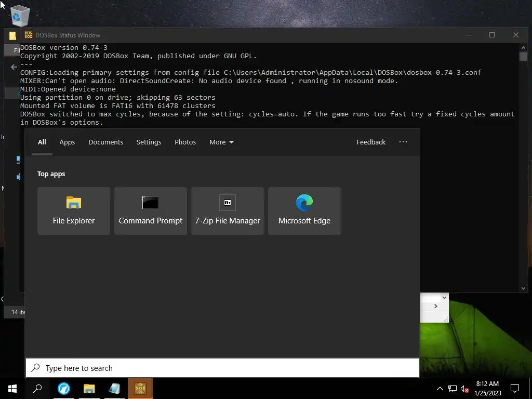The image size is (532, 399).
Task: Minimize the DOSBox Status Window
Action: tap(469, 35)
